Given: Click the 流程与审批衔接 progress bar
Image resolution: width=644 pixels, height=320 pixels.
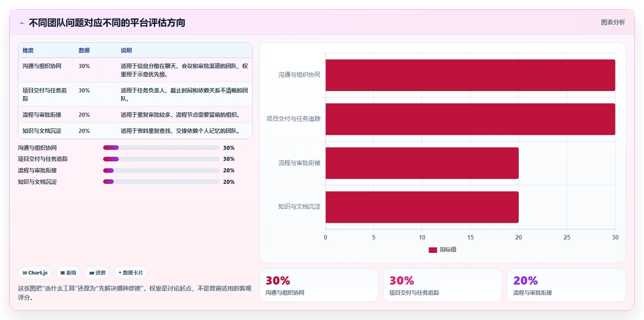Looking at the screenshot, I should click(x=161, y=170).
